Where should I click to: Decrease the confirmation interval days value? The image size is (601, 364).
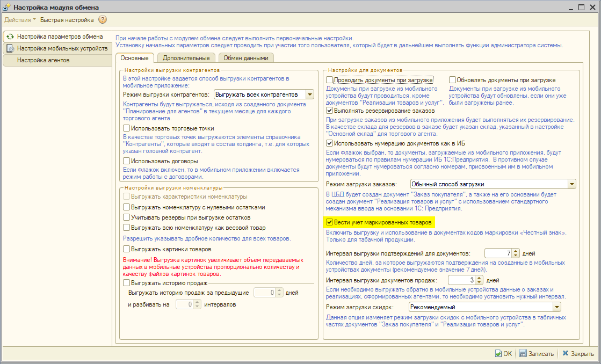point(516,256)
